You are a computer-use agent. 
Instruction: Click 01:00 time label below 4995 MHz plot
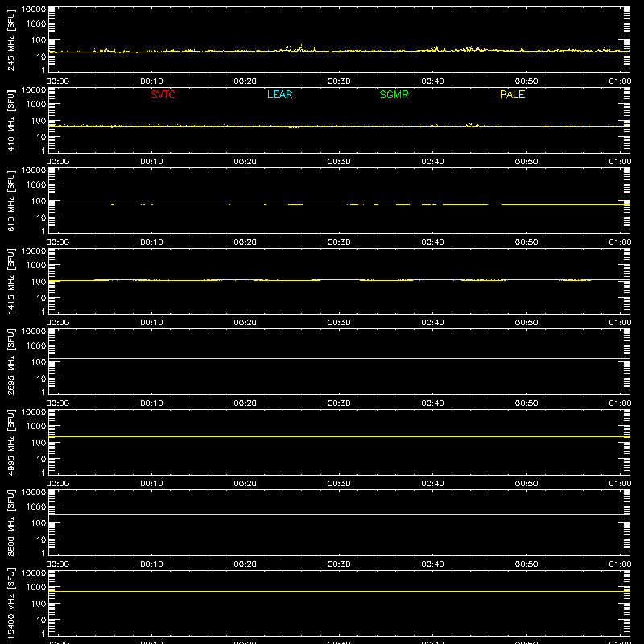[620, 484]
